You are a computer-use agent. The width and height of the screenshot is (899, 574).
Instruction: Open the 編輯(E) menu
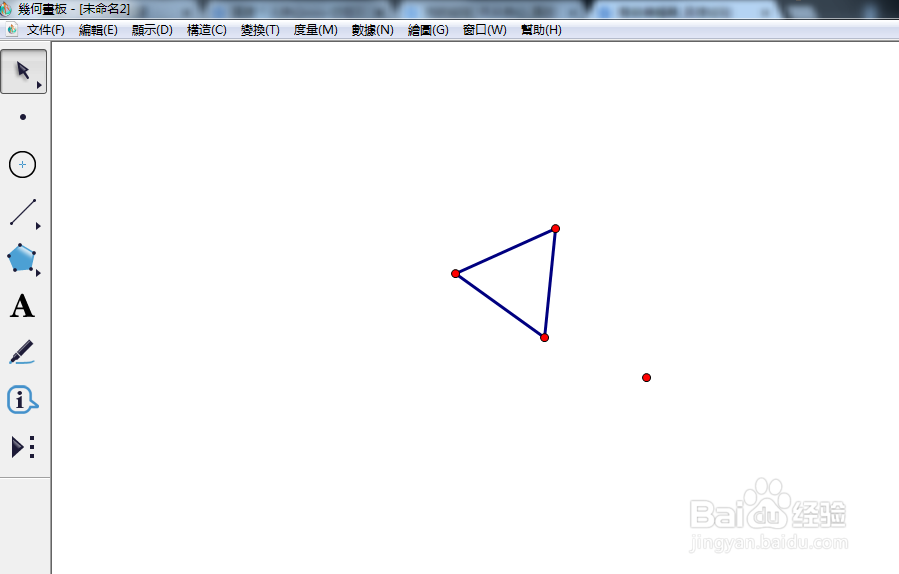click(98, 30)
